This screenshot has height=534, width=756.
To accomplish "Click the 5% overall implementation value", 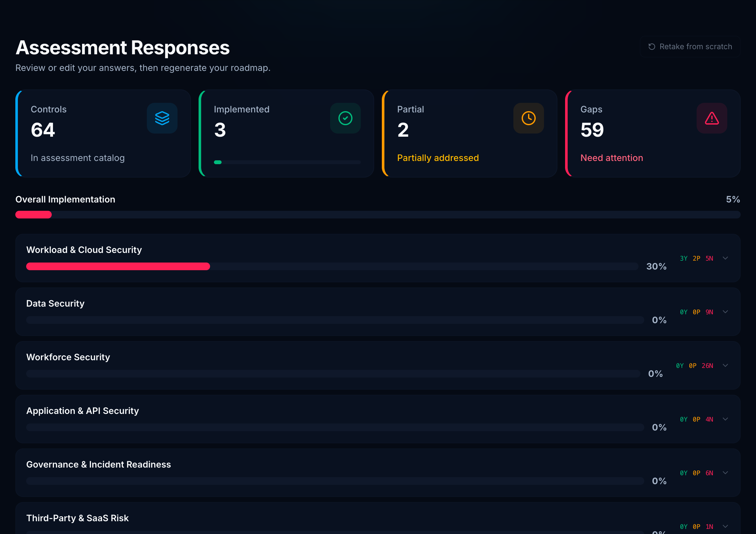I will pyautogui.click(x=733, y=199).
